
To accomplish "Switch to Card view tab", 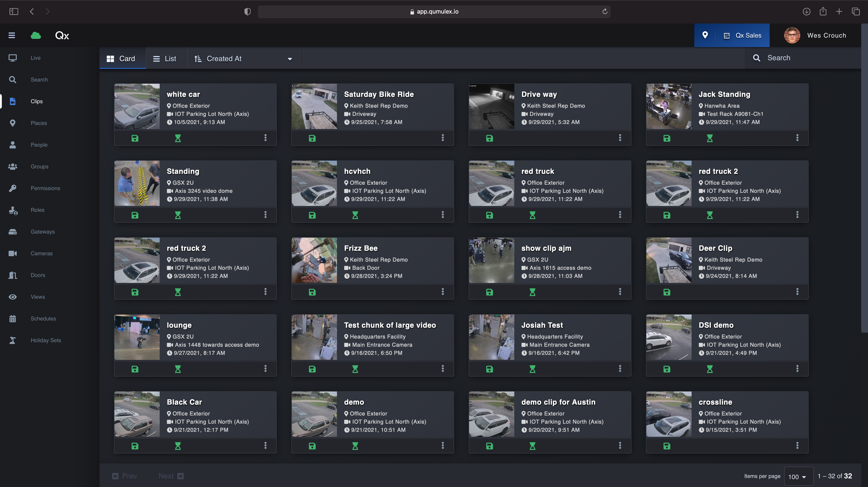I will pos(123,58).
